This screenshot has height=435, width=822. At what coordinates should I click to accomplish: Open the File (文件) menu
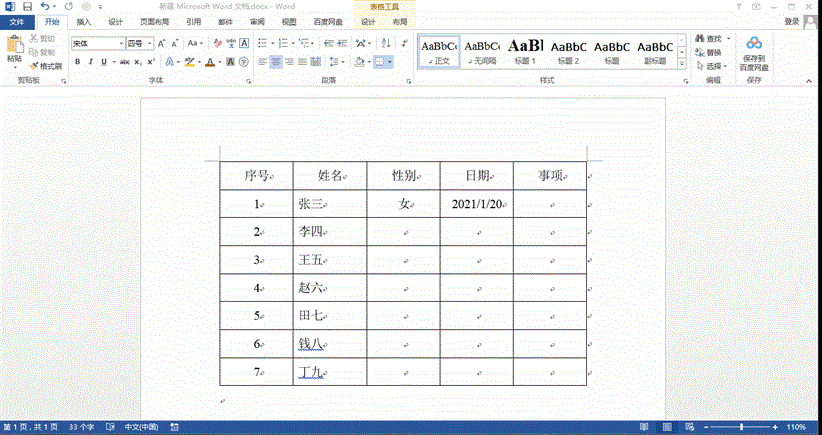point(17,21)
